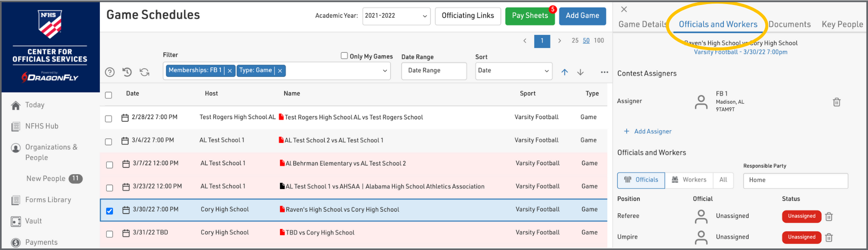Click the Add Assigner link
This screenshot has width=868, height=250.
[648, 131]
